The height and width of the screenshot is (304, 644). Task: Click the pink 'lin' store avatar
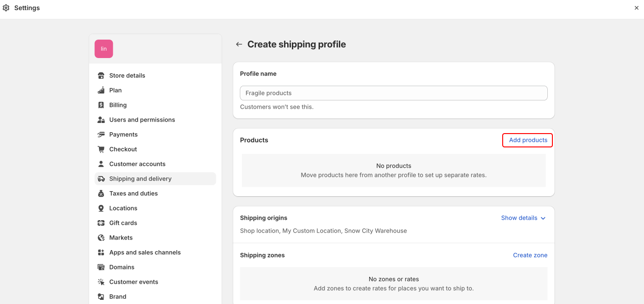(104, 49)
